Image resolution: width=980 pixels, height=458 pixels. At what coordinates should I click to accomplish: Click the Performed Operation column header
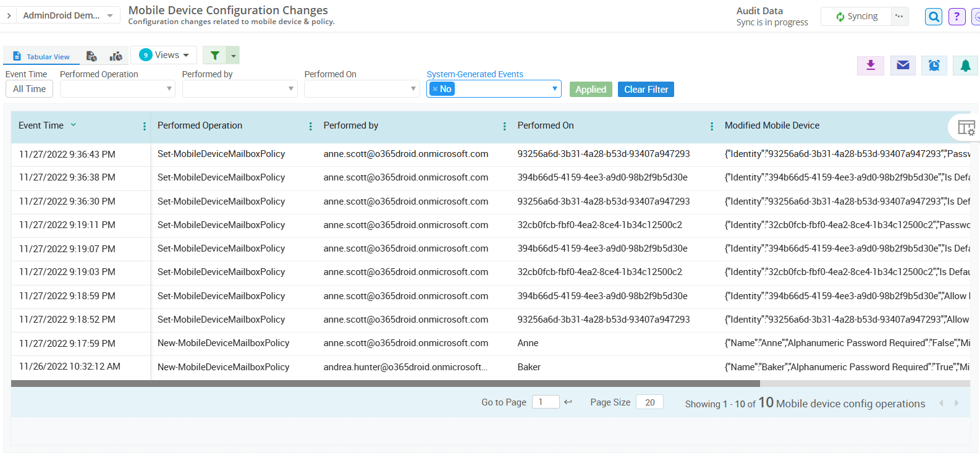(x=200, y=125)
